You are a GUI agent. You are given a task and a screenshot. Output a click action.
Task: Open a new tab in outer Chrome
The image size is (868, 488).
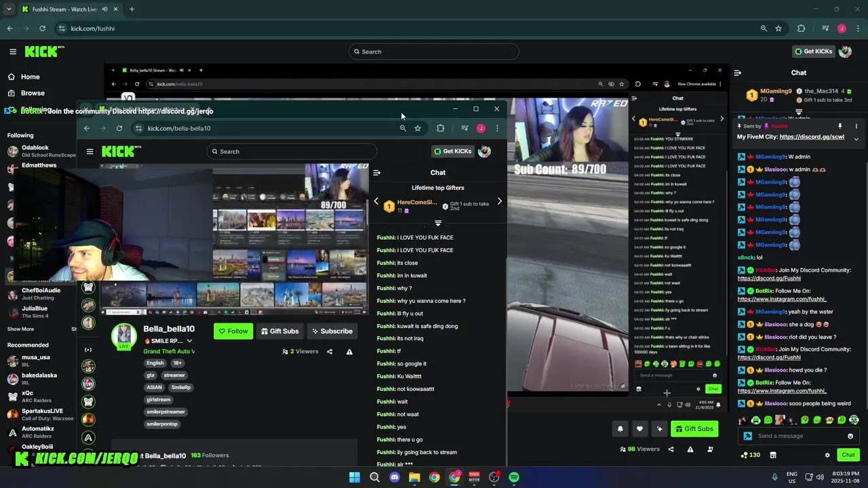pos(132,9)
